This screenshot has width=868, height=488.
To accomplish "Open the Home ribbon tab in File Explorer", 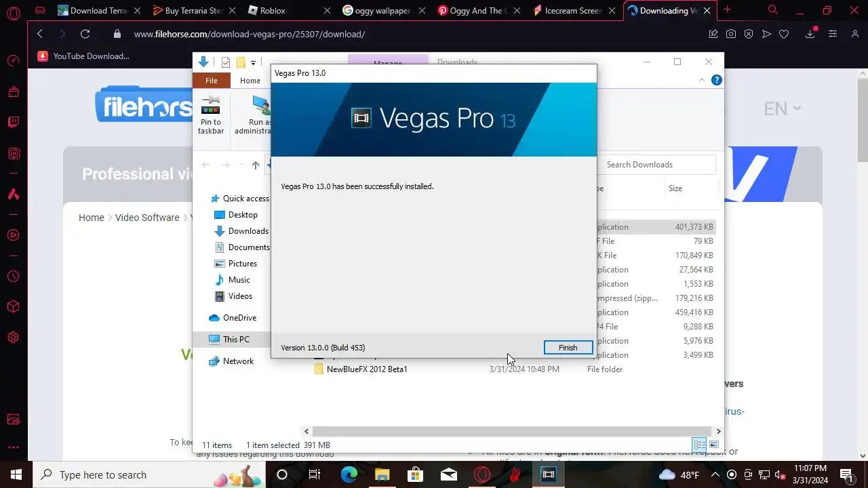I will pyautogui.click(x=250, y=81).
